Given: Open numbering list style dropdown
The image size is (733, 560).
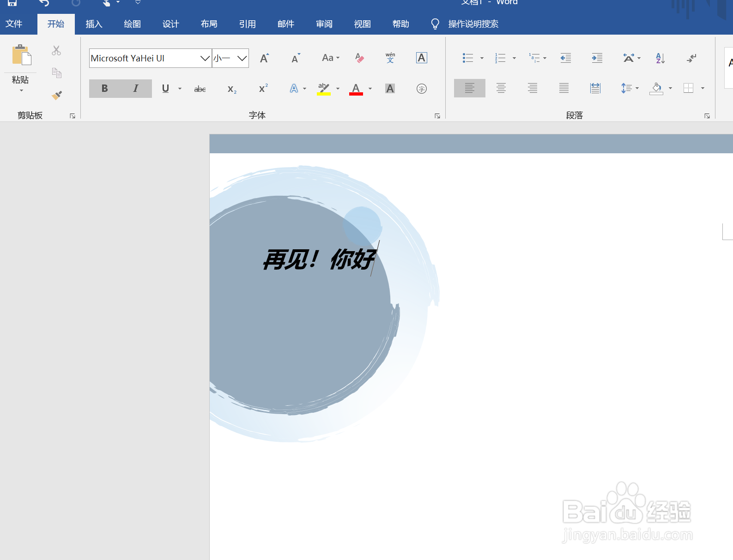Looking at the screenshot, I should (514, 58).
